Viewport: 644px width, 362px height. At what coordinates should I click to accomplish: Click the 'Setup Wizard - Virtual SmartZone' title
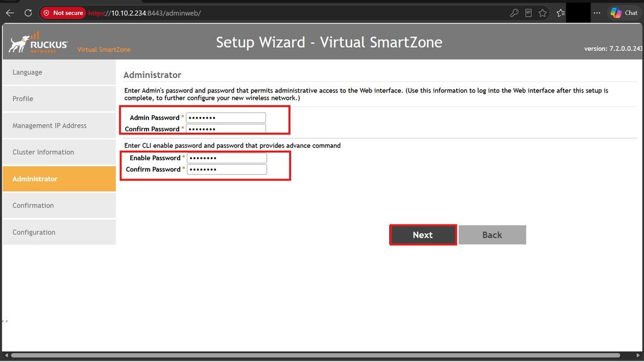pos(329,42)
